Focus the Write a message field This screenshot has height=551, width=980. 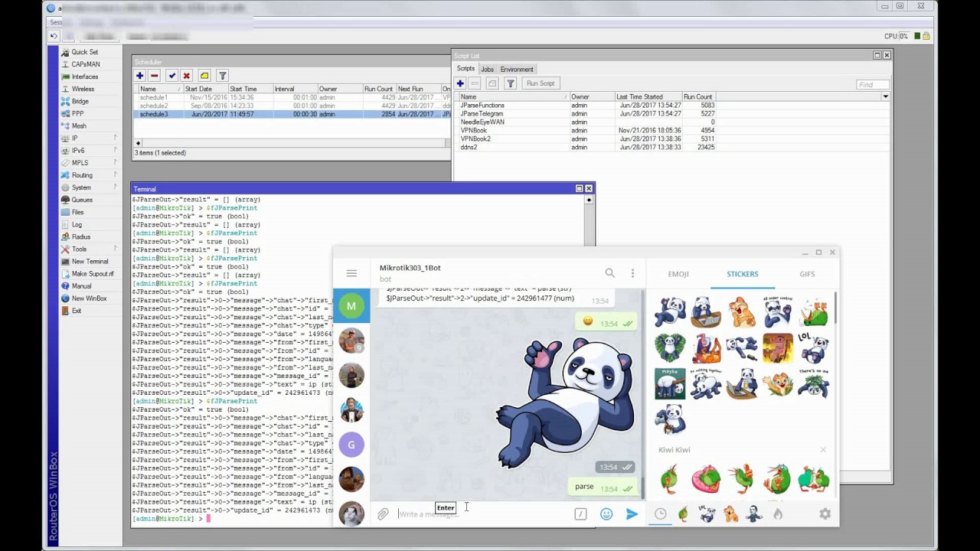(482, 514)
